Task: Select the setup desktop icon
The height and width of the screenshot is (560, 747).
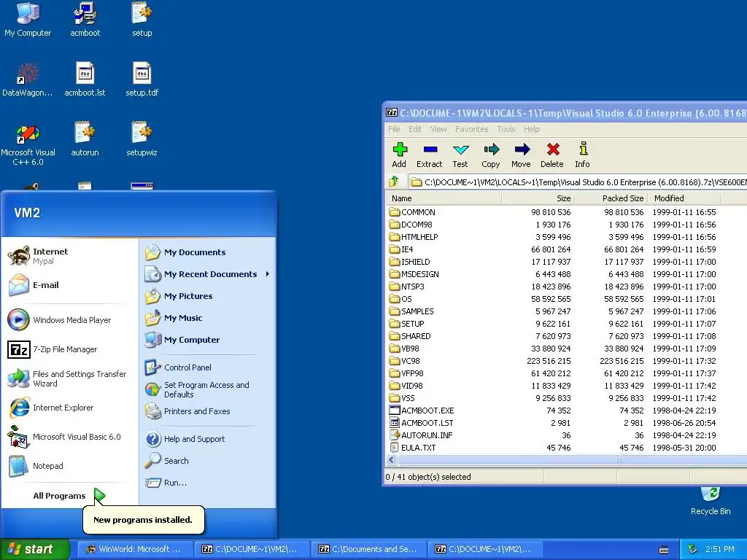Action: (142, 20)
